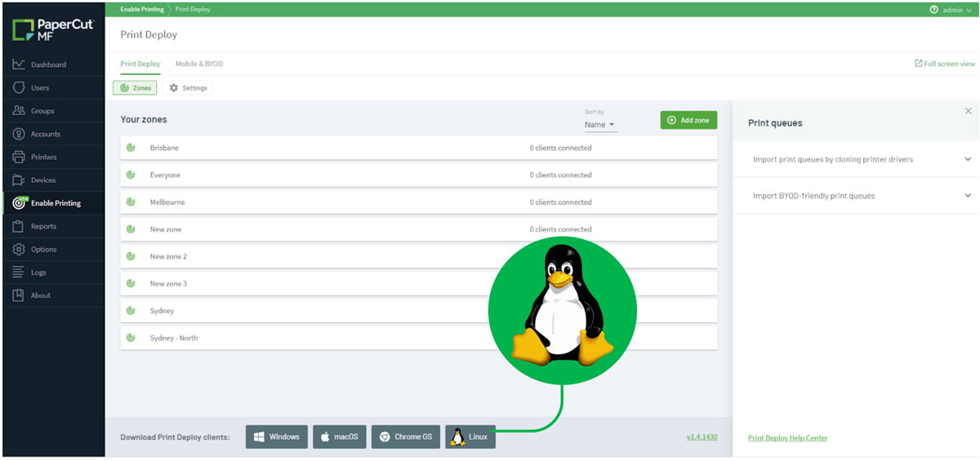Open the Print Deploy Help Center link
Screen dimensions: 980x461
787,438
